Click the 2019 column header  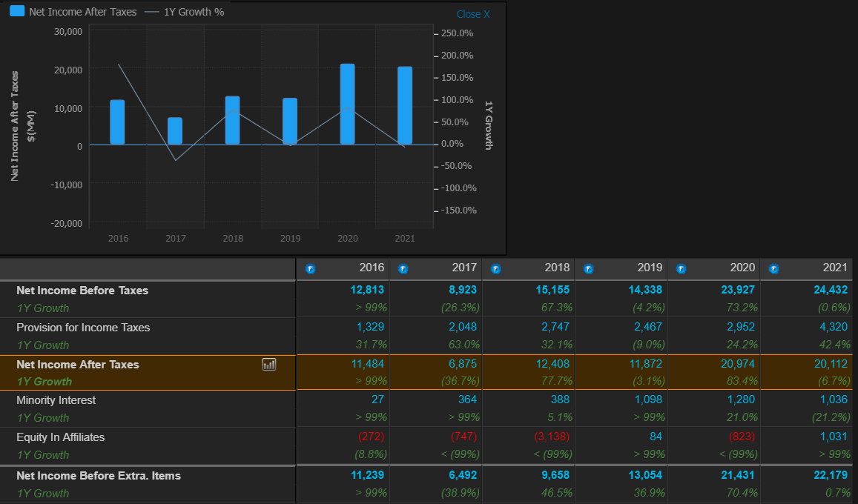[650, 268]
